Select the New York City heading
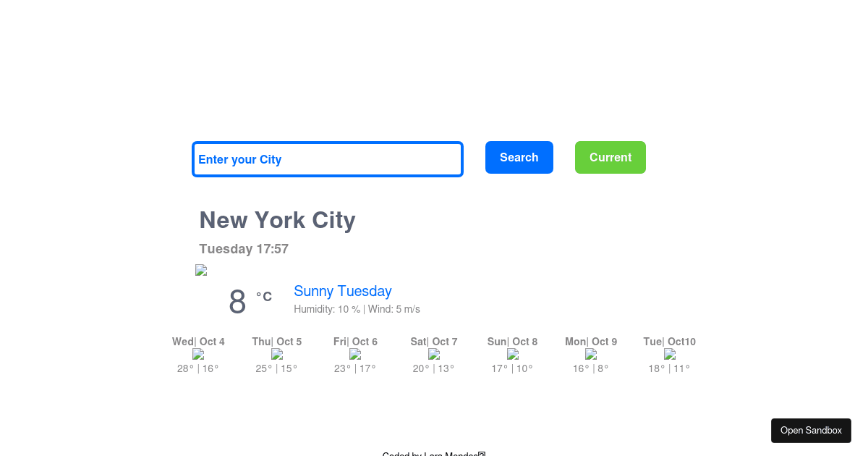Image resolution: width=868 pixels, height=456 pixels. click(277, 220)
